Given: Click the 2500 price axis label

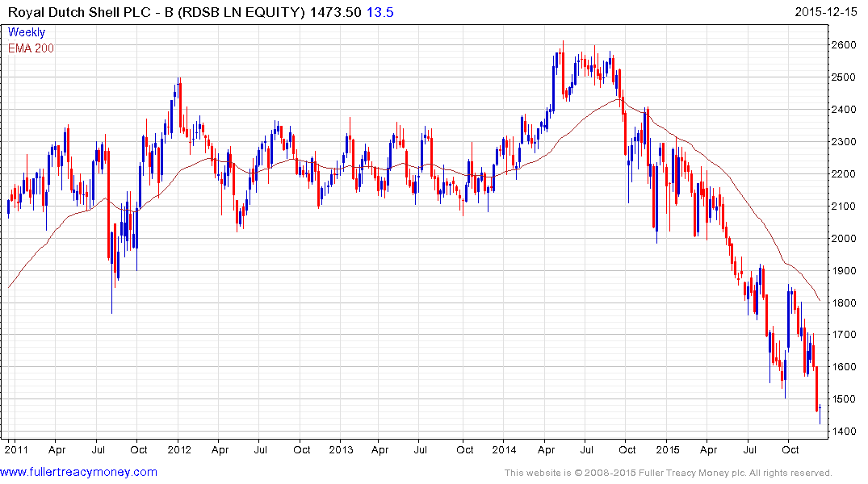Looking at the screenshot, I should 844,77.
